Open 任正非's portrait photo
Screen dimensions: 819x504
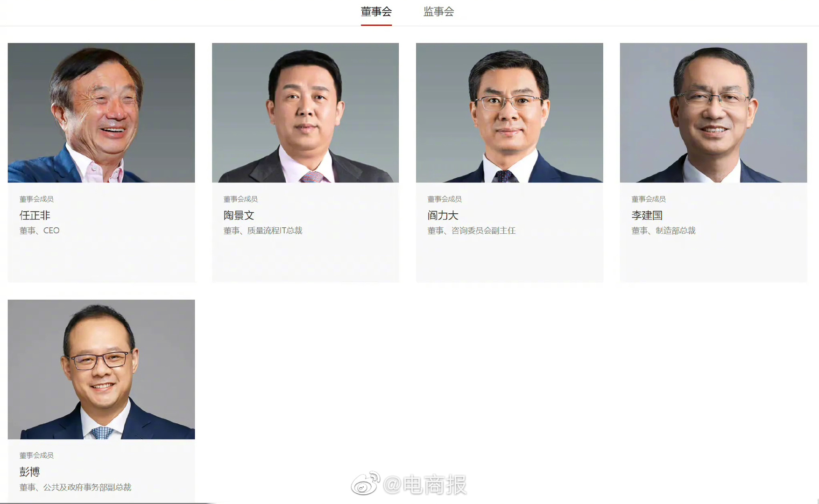click(101, 112)
